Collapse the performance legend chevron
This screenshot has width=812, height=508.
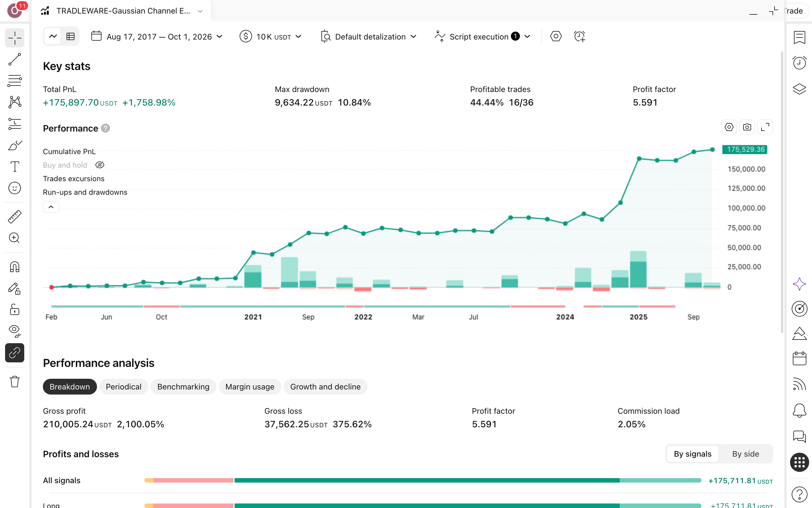click(51, 207)
